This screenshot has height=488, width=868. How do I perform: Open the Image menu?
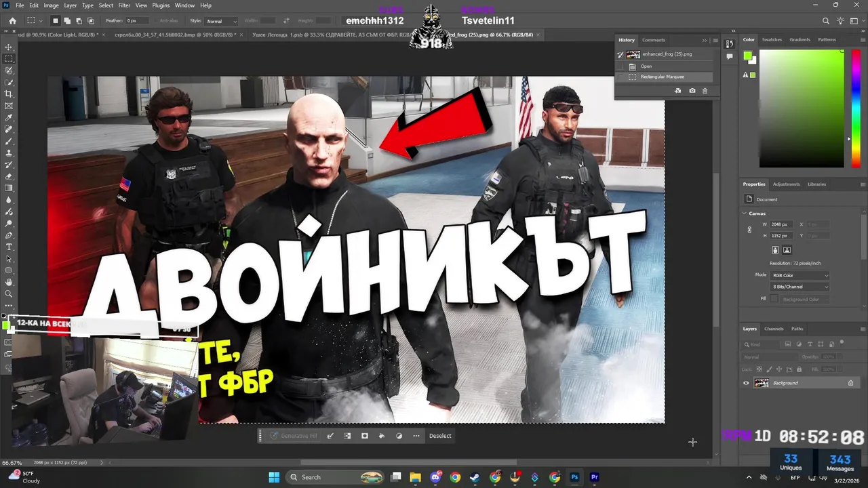[51, 5]
